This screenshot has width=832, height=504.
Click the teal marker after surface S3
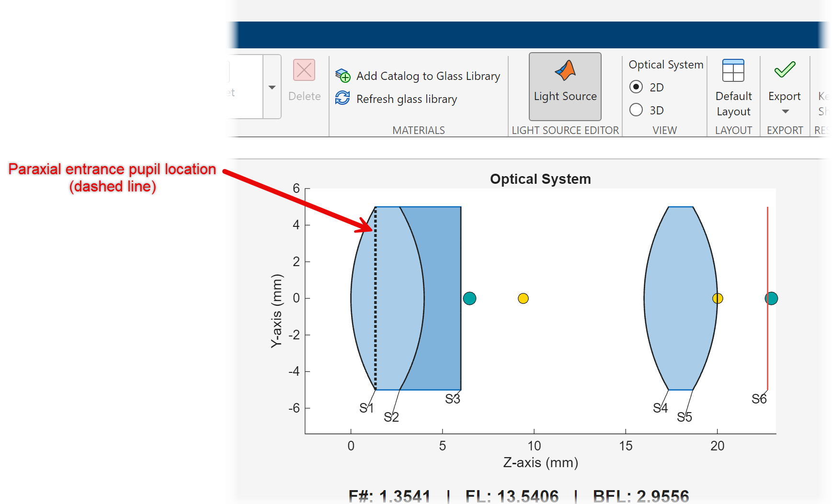469,298
